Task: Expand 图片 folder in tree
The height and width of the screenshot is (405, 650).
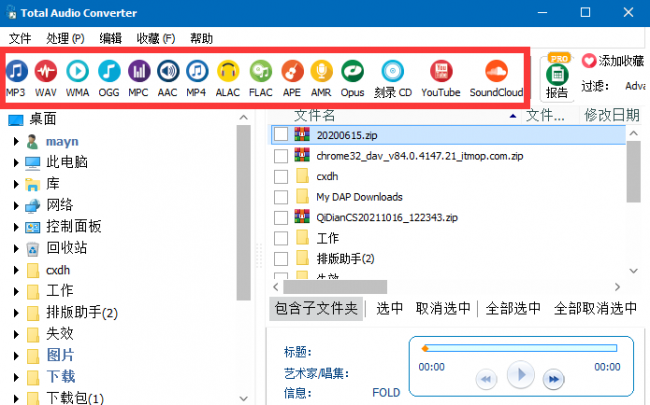Action: (16, 355)
